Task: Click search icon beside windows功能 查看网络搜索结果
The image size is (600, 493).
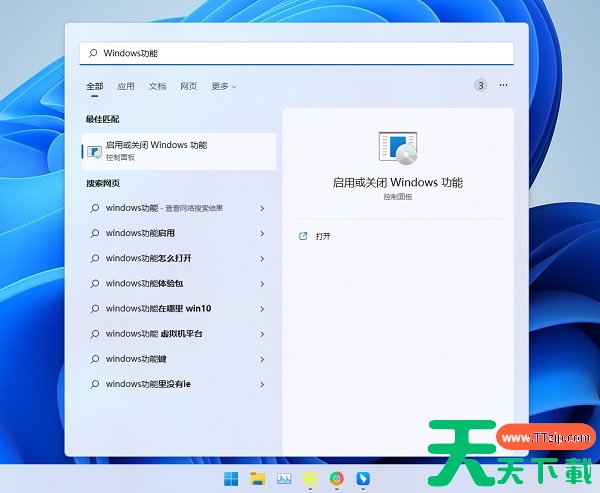Action: (95, 208)
